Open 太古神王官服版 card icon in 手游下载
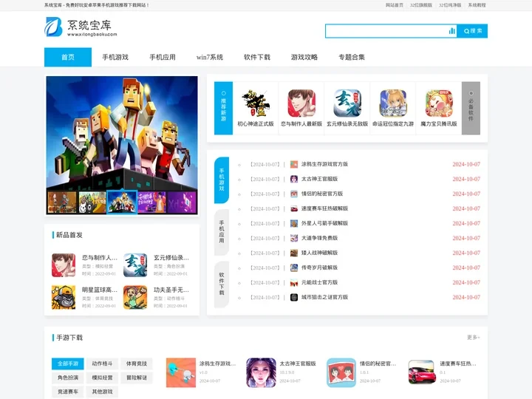 [261, 372]
